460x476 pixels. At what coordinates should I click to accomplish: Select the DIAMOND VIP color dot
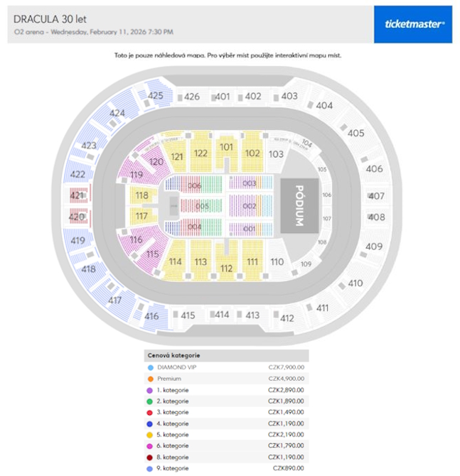(151, 367)
